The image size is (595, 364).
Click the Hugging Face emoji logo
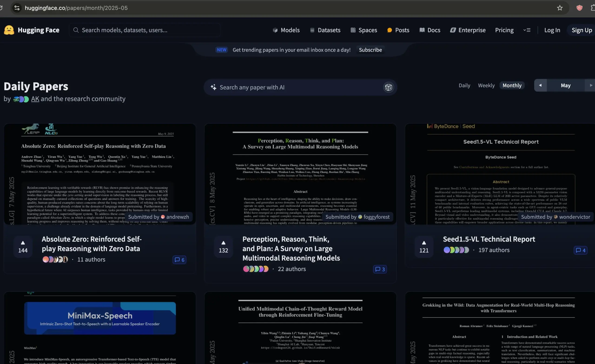9,30
